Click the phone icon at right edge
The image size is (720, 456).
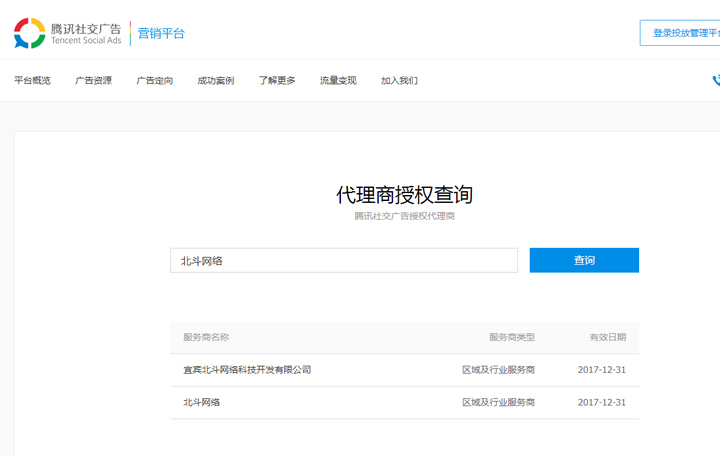click(715, 81)
